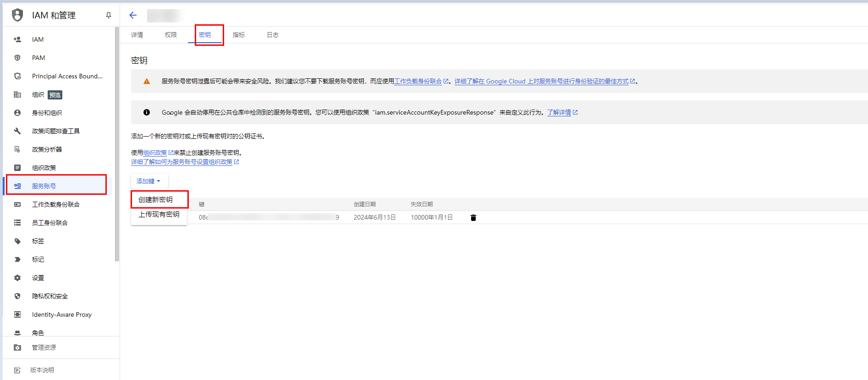Screen dimensions: 868x380
Task: Click the black info circle icon
Action: 147,112
